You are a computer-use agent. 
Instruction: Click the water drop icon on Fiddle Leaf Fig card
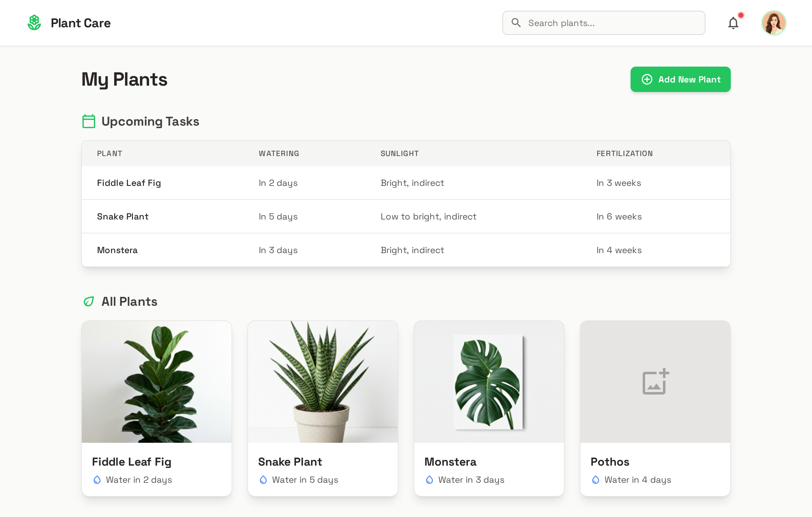click(97, 480)
